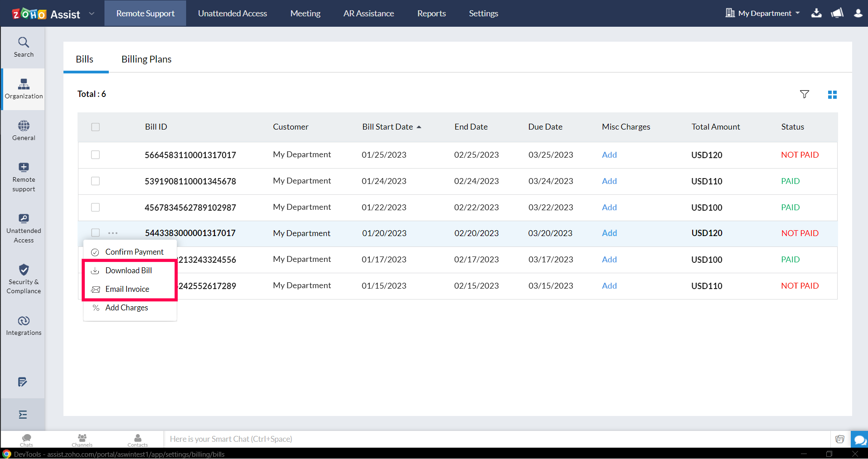The width and height of the screenshot is (868, 459).
Task: Open the user profile icon
Action: 858,13
